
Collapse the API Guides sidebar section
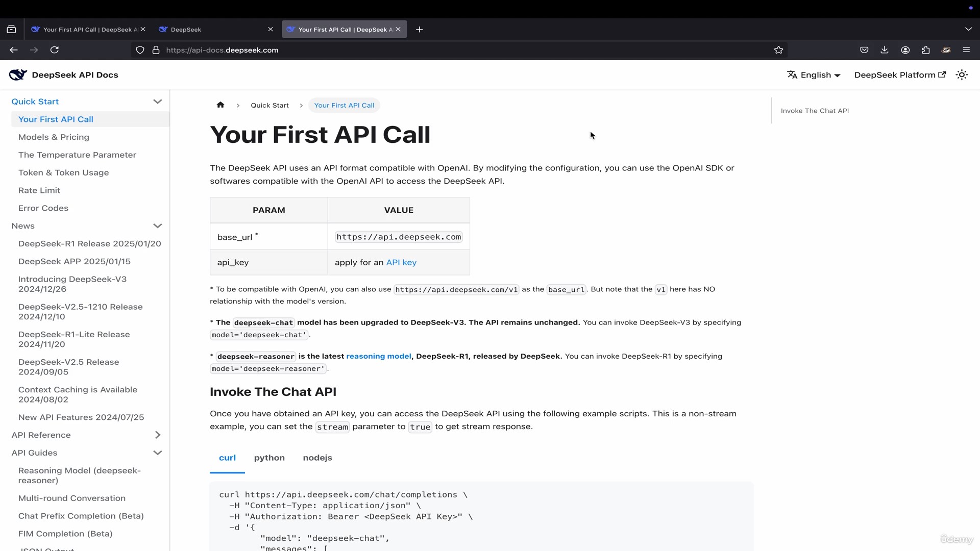(x=158, y=453)
